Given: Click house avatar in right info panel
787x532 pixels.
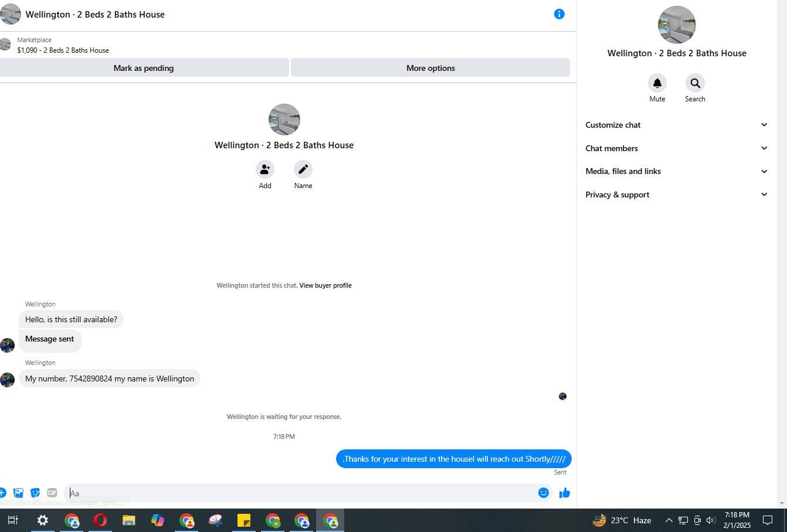Looking at the screenshot, I should tap(677, 25).
